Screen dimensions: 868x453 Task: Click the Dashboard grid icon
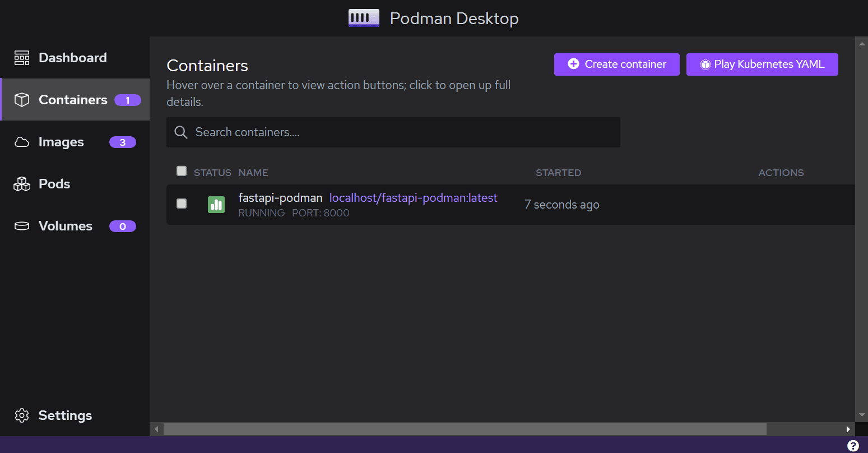click(22, 58)
